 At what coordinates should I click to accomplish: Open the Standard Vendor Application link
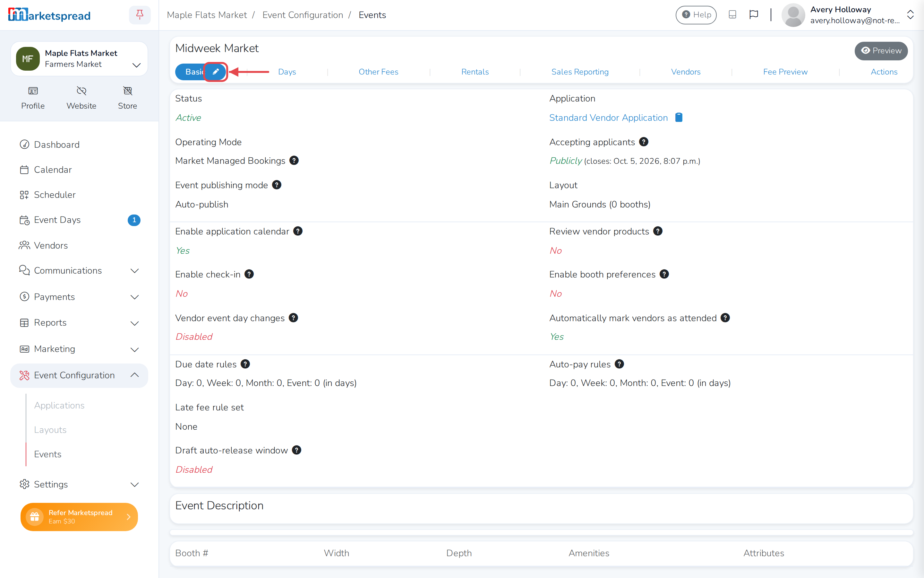pyautogui.click(x=608, y=118)
